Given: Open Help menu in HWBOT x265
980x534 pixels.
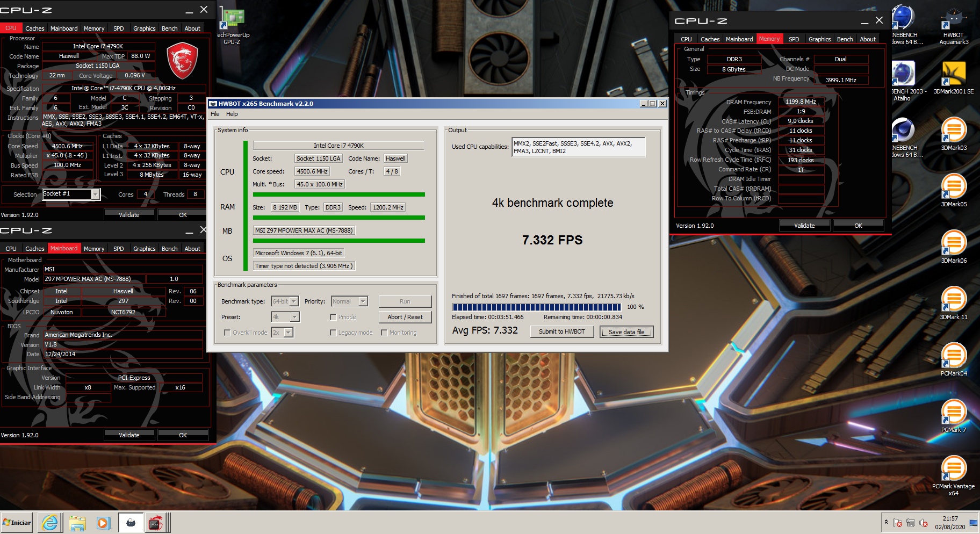Looking at the screenshot, I should pos(232,114).
